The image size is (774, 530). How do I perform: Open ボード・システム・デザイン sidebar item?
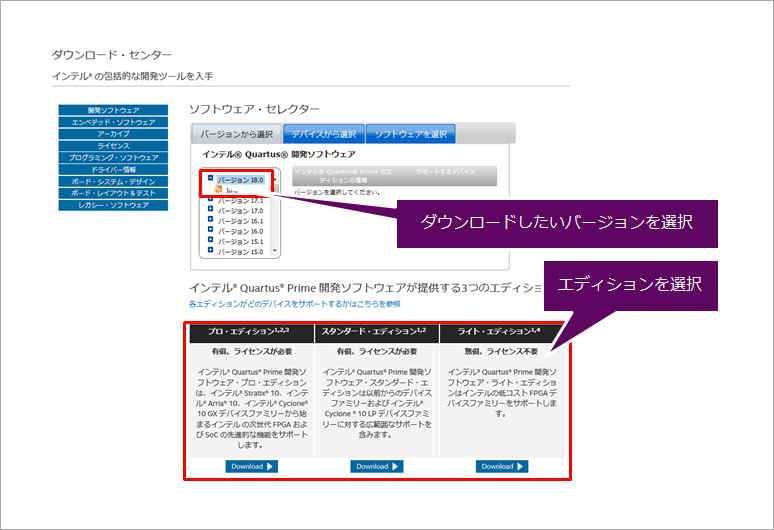(x=113, y=181)
